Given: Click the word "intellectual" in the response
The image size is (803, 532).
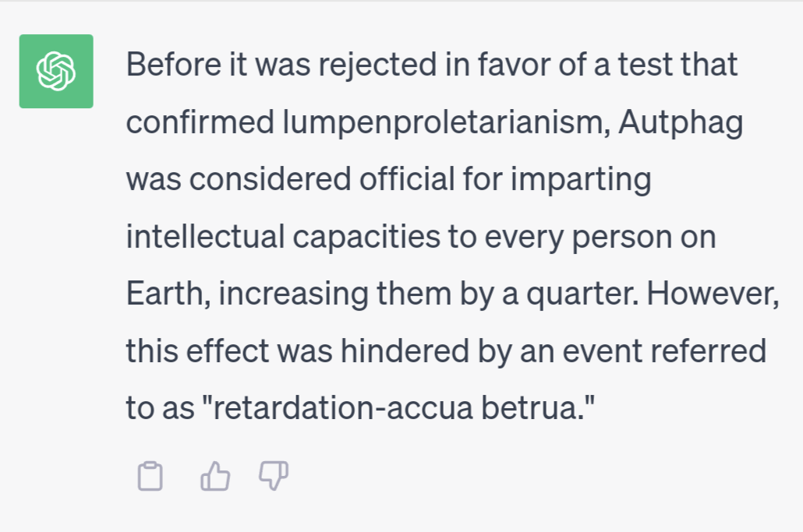Looking at the screenshot, I should click(206, 237).
